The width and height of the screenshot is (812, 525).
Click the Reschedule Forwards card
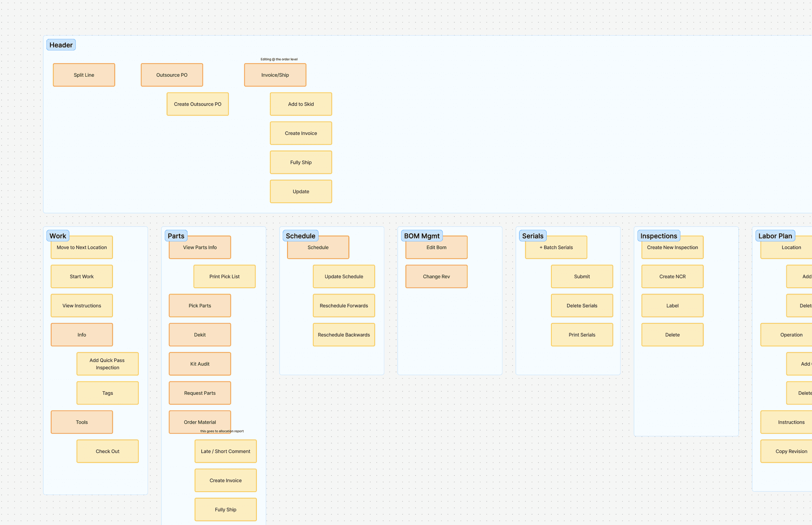(344, 306)
